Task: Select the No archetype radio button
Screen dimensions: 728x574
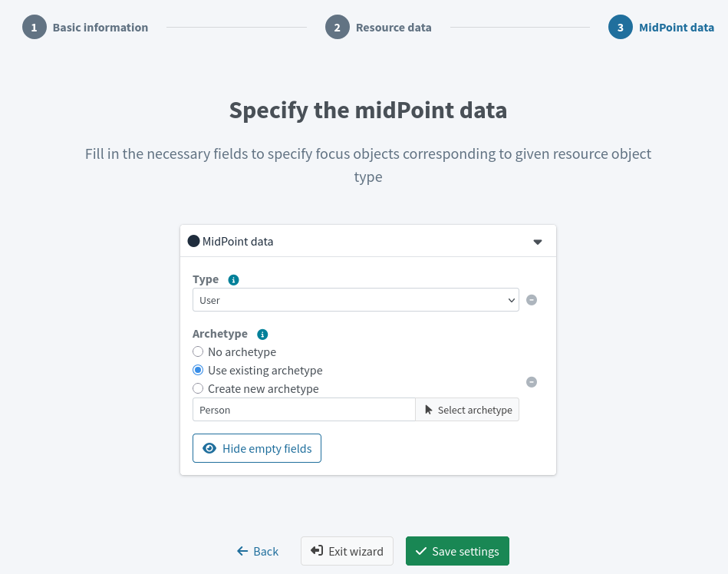Action: pyautogui.click(x=198, y=351)
